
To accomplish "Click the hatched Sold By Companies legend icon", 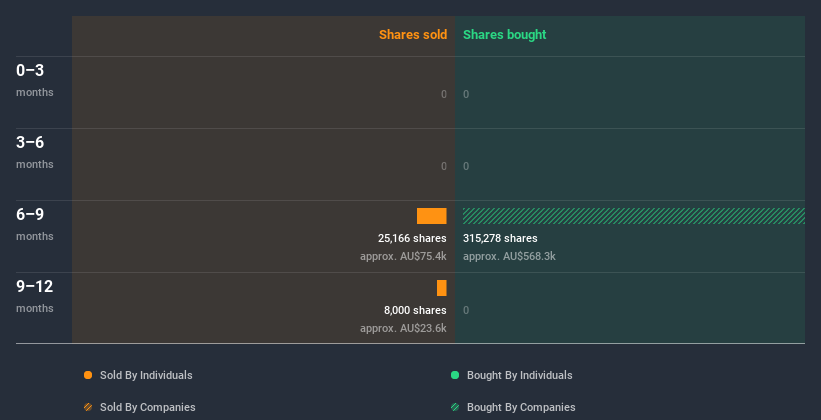I will [88, 407].
